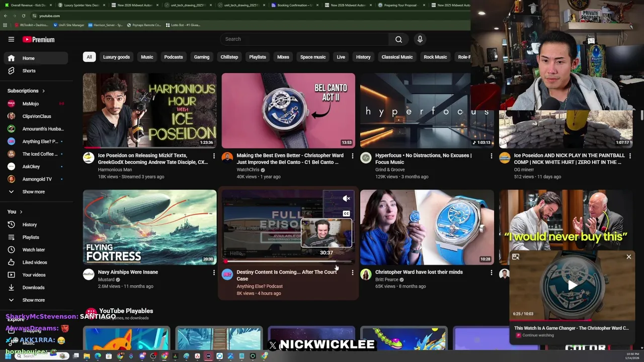Open more options for Navy Airships video
This screenshot has height=362, width=644.
click(214, 273)
